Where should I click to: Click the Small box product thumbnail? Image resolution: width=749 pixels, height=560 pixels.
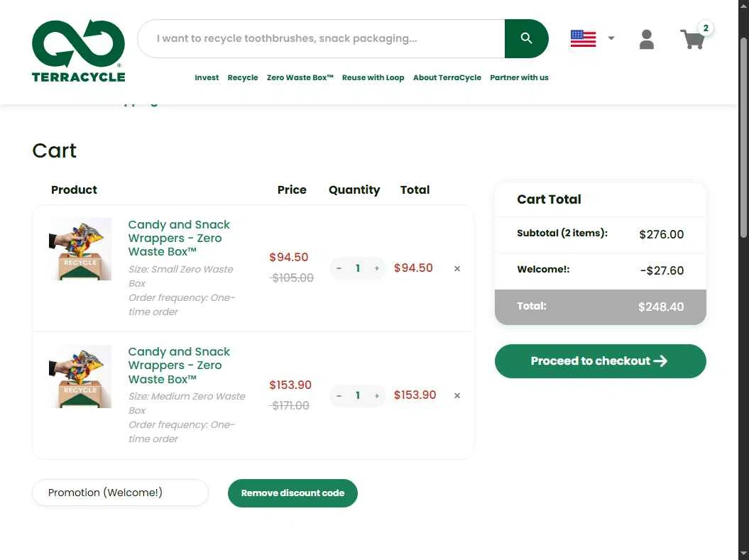(80, 249)
